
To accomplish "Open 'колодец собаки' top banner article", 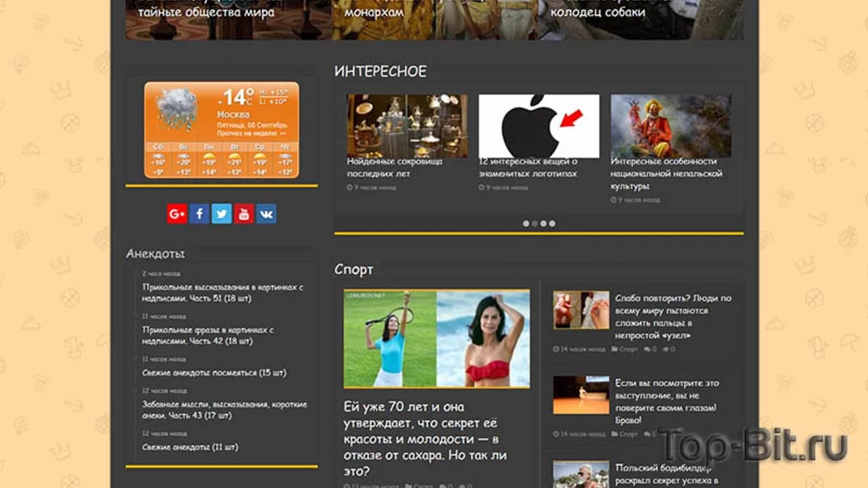I will pos(598,12).
